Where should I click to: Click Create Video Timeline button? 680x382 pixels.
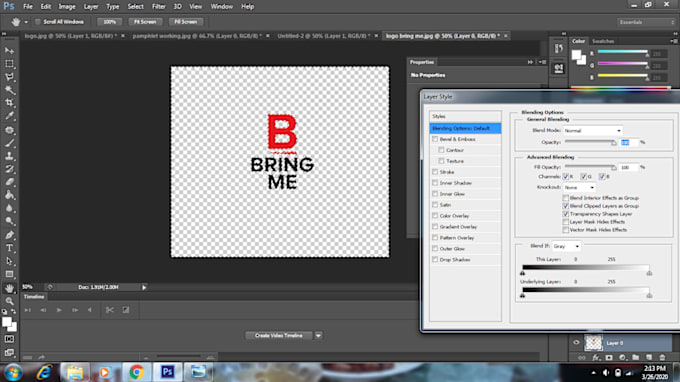point(279,336)
